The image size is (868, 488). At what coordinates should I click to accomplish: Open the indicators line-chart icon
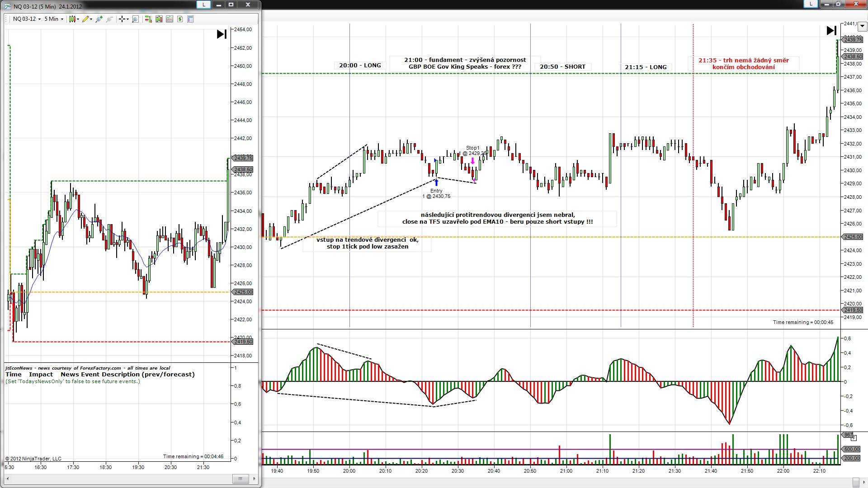[x=170, y=19]
